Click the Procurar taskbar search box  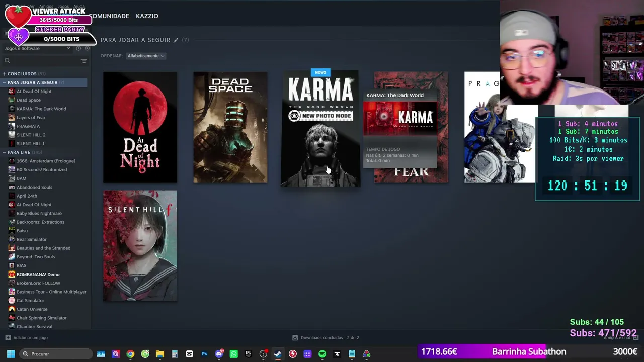[55, 354]
